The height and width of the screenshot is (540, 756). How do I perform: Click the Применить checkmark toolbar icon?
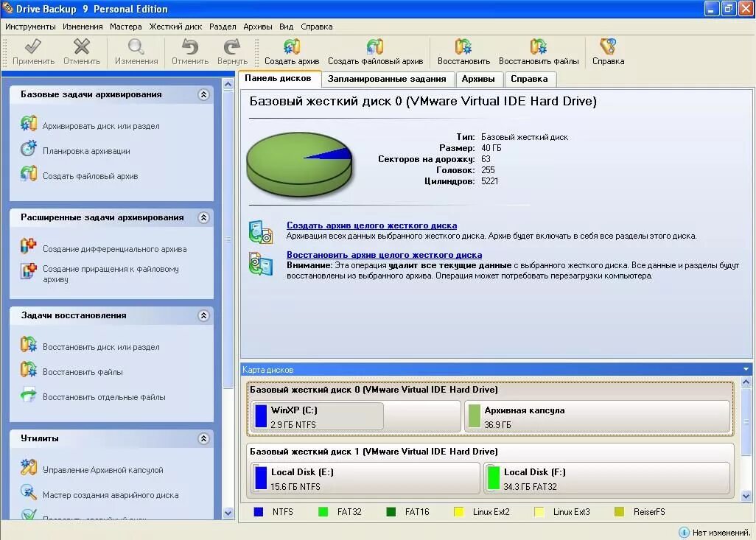click(32, 46)
